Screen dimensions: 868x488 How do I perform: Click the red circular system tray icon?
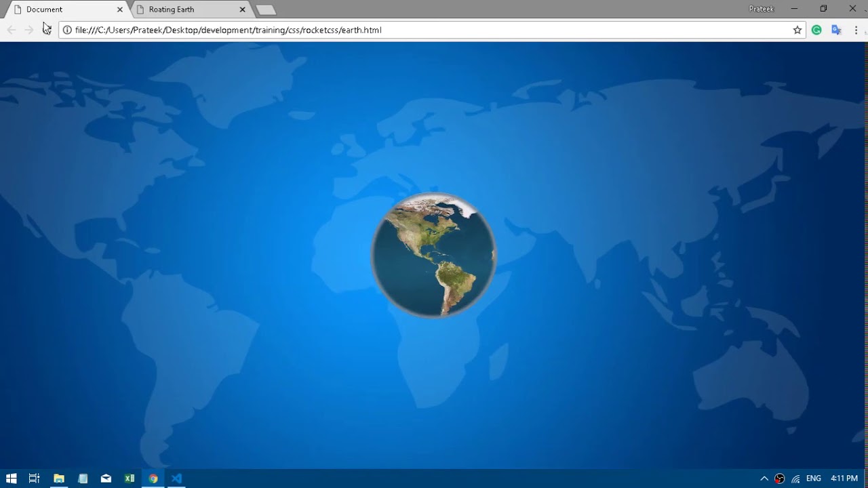pyautogui.click(x=780, y=479)
